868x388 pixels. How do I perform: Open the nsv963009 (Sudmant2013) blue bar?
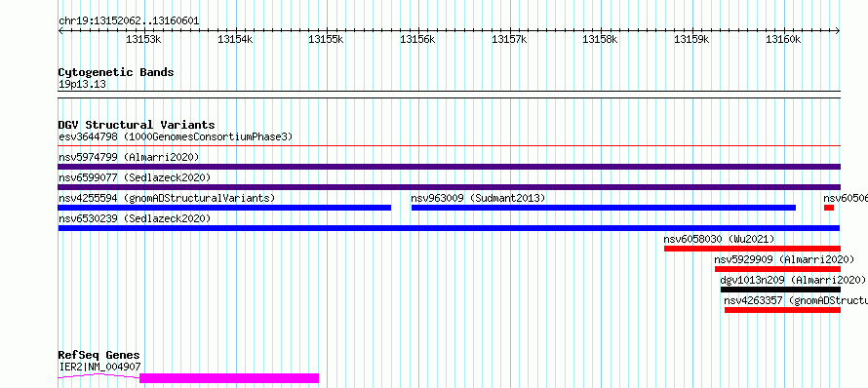point(604,208)
